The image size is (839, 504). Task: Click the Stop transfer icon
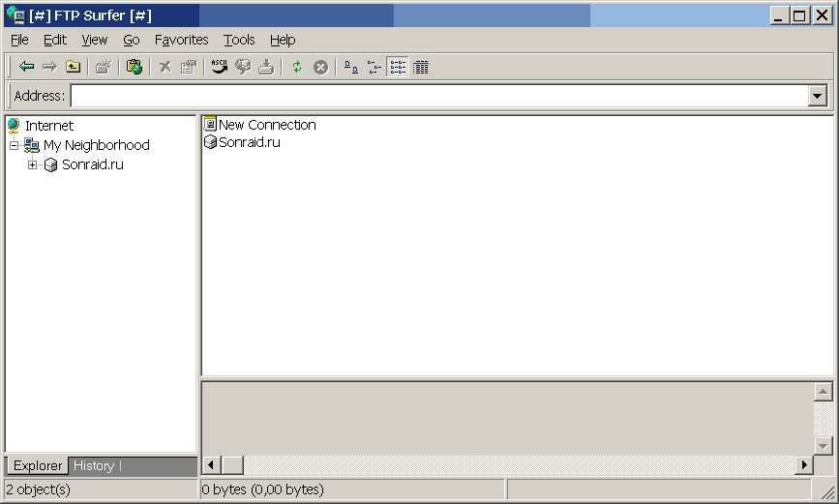[x=320, y=68]
